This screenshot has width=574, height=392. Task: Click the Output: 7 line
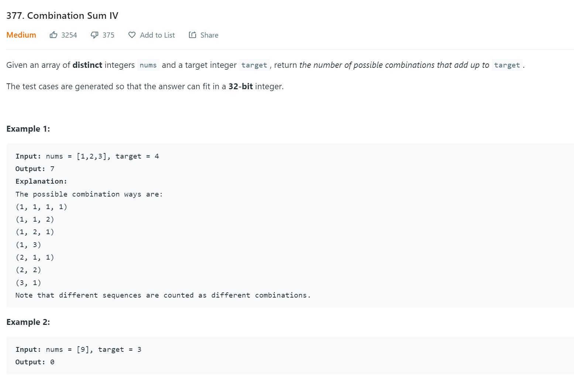pyautogui.click(x=35, y=169)
